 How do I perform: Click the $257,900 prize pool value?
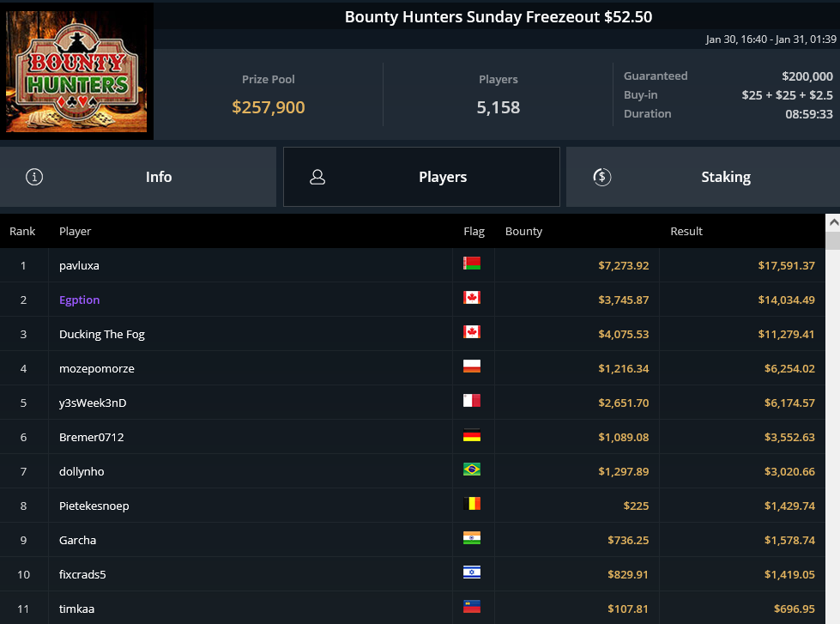(x=269, y=107)
